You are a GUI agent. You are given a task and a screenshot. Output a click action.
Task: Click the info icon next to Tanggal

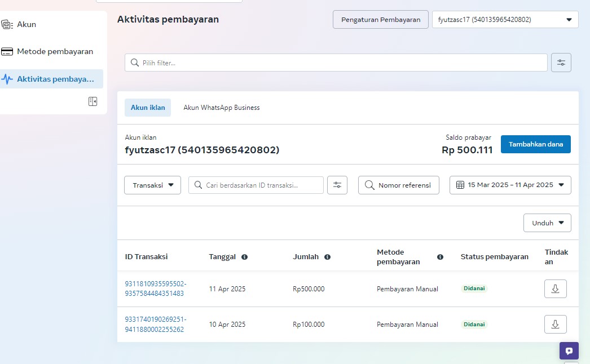[x=244, y=257]
